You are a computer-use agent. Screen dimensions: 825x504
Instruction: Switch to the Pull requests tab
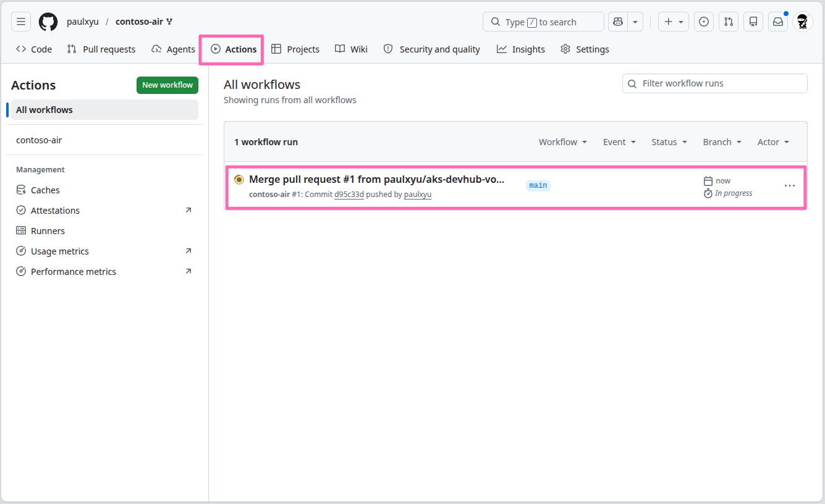tap(101, 49)
